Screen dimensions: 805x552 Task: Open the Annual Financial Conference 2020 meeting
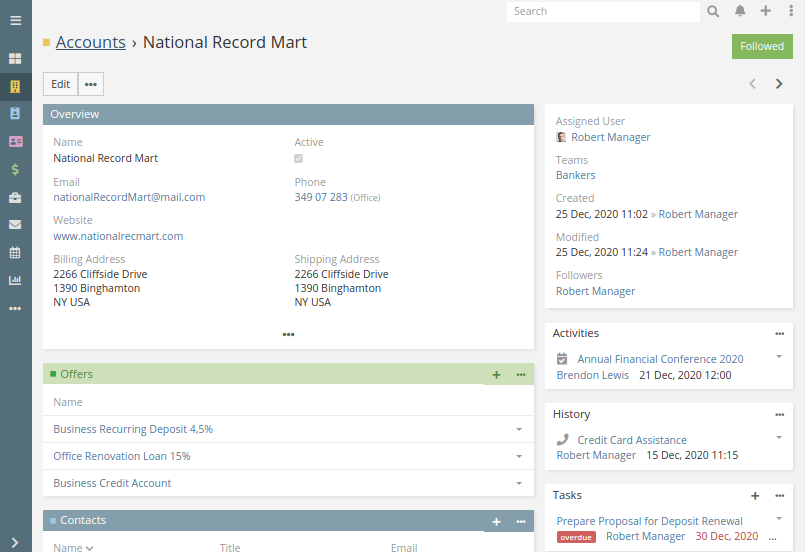(660, 359)
